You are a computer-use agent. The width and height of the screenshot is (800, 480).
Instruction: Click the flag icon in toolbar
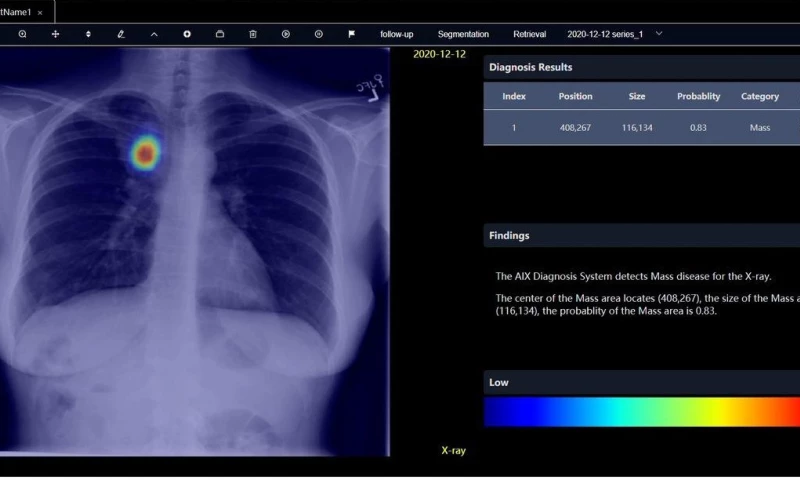tap(352, 34)
